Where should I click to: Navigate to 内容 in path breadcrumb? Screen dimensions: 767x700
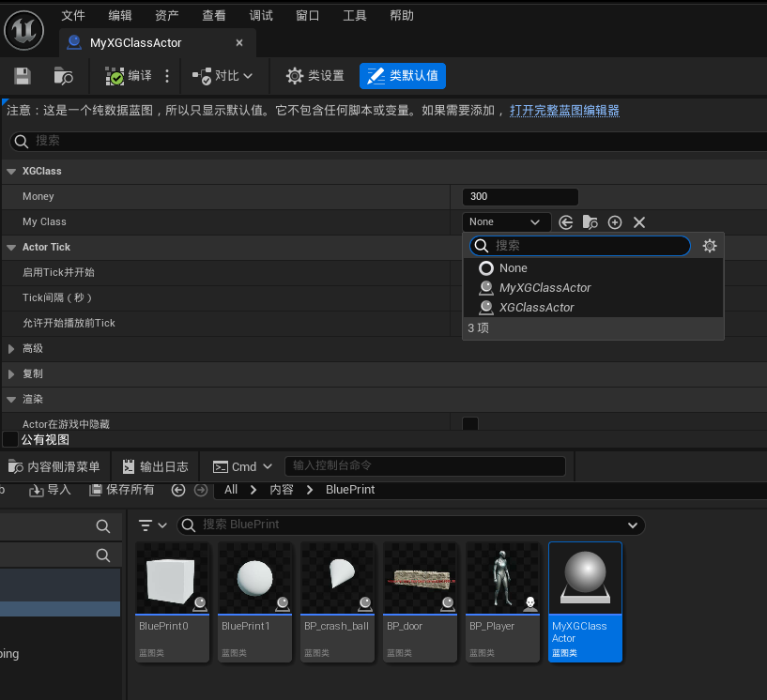pyautogui.click(x=282, y=490)
